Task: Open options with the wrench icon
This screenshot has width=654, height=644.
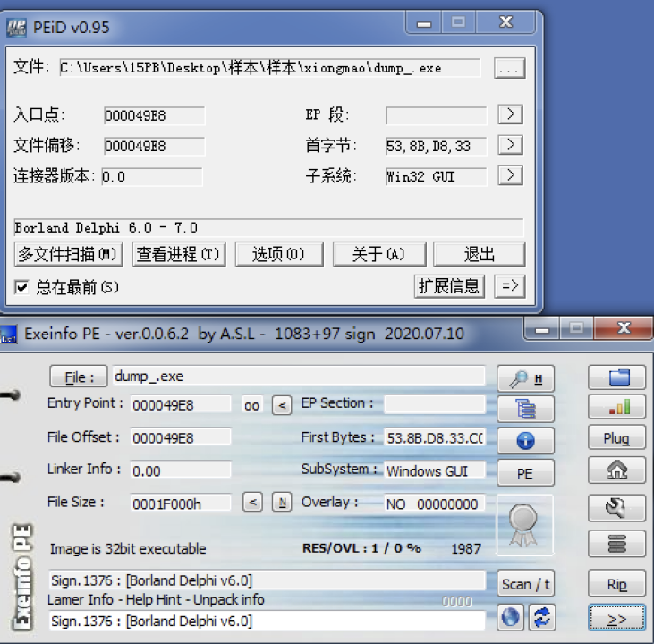Action: 616,508
